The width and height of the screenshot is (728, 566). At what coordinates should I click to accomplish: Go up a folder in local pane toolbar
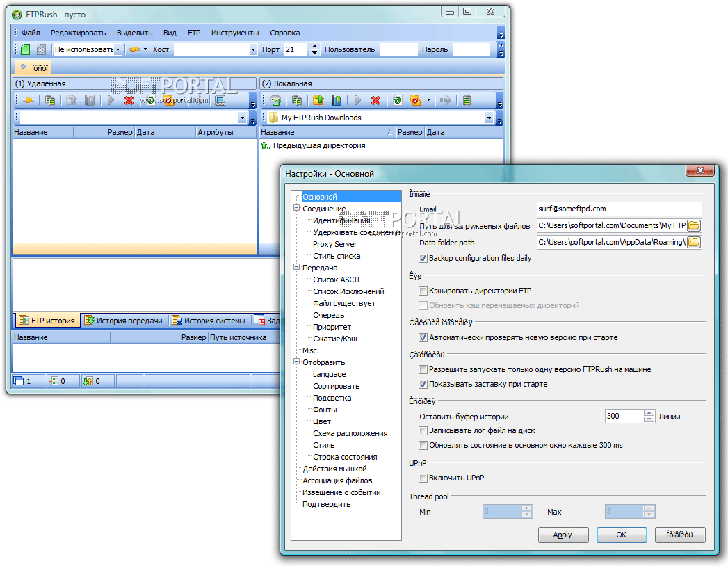(318, 100)
